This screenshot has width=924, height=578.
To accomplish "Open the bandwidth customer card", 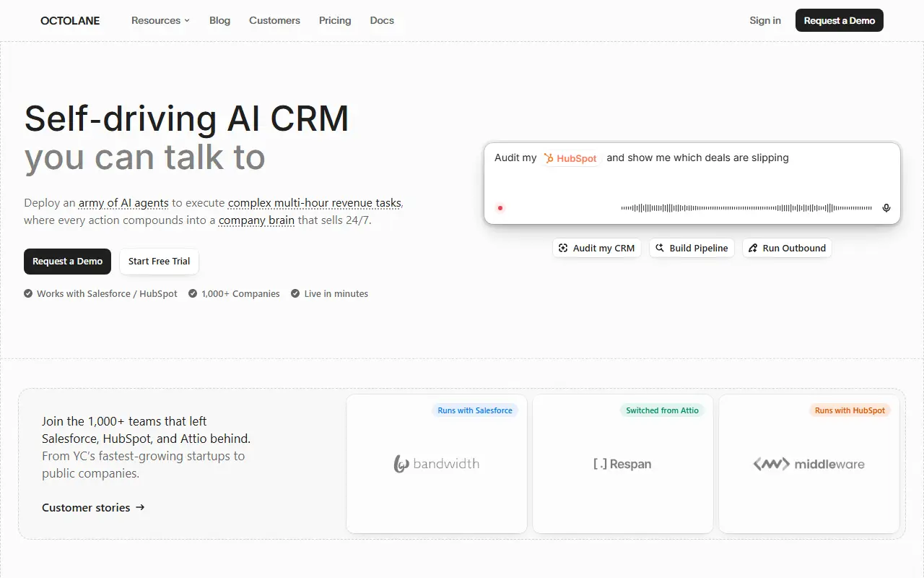I will 437,464.
